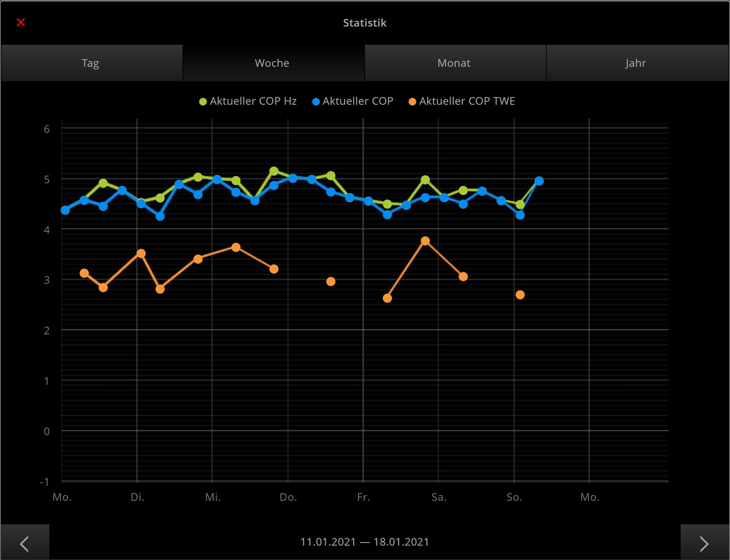The image size is (730, 560).
Task: Click the green legend dot for COP Hz
Action: tap(203, 102)
